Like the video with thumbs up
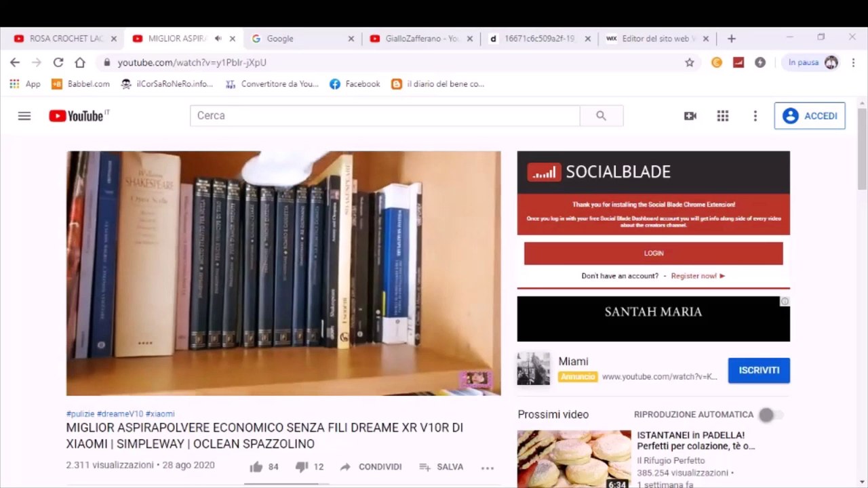Image resolution: width=868 pixels, height=488 pixels. (x=256, y=467)
